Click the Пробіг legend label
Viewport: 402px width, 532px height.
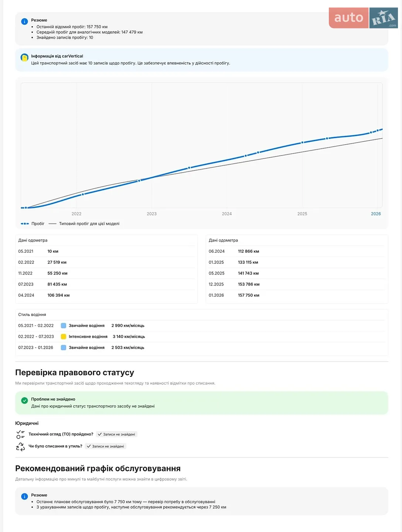pyautogui.click(x=38, y=224)
